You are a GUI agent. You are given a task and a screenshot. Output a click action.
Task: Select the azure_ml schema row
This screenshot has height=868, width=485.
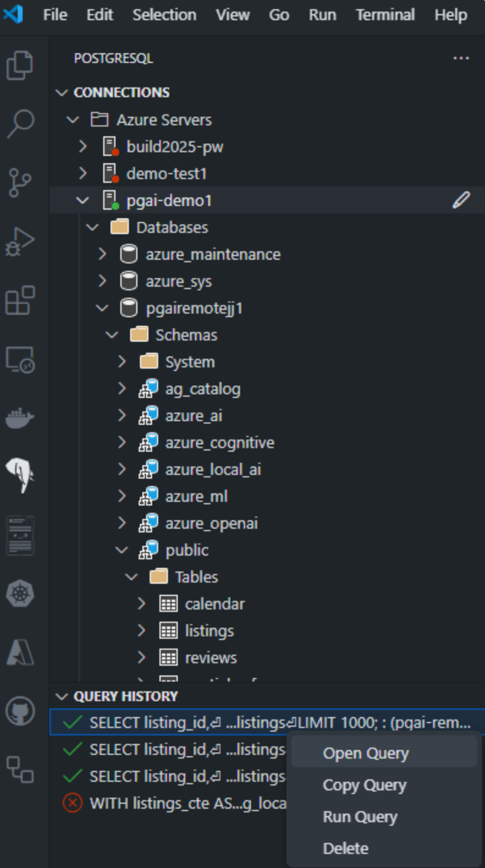point(267,496)
